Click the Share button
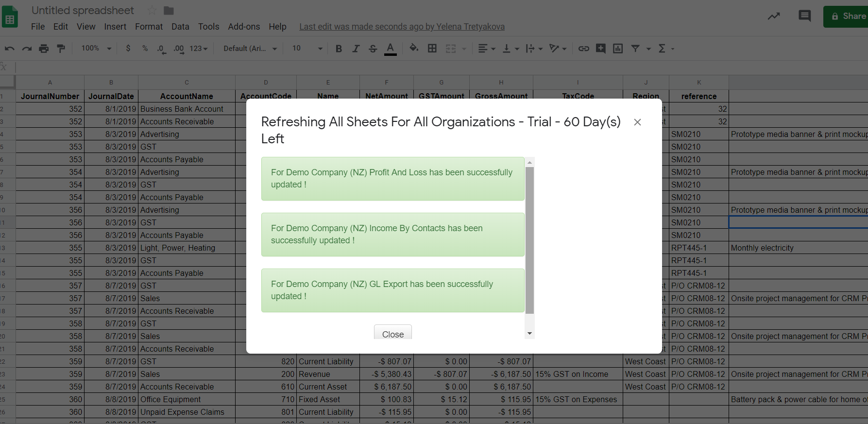Screen dimensions: 868x424 pyautogui.click(x=846, y=17)
